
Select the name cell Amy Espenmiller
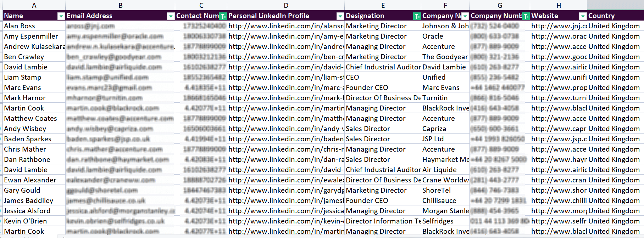[34, 36]
